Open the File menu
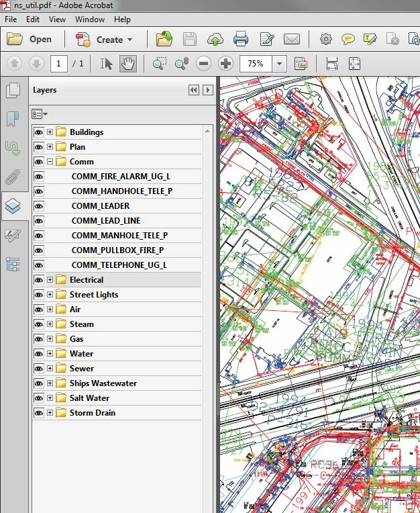 click(11, 19)
